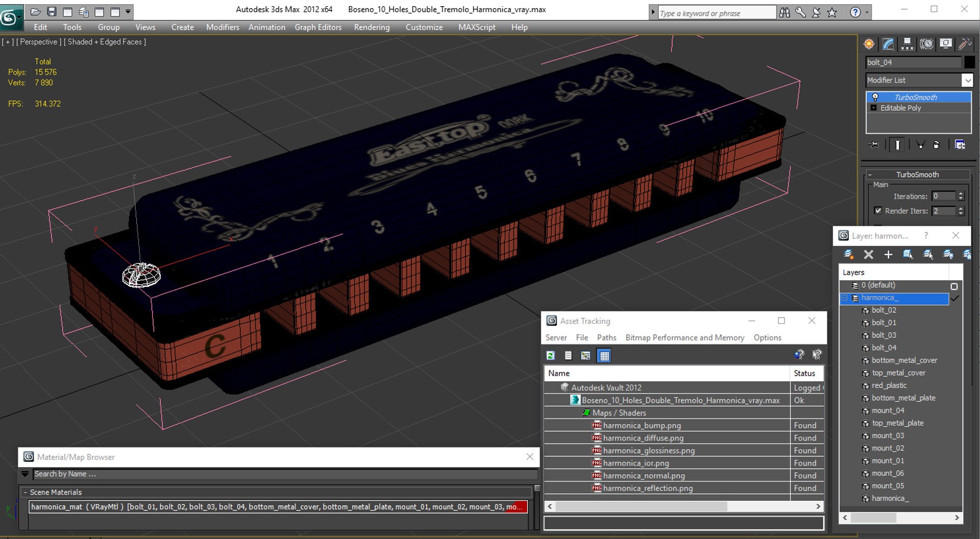Click the Name column header in Asset Tracking
Viewport: 980px width, 539px height.
tap(667, 373)
